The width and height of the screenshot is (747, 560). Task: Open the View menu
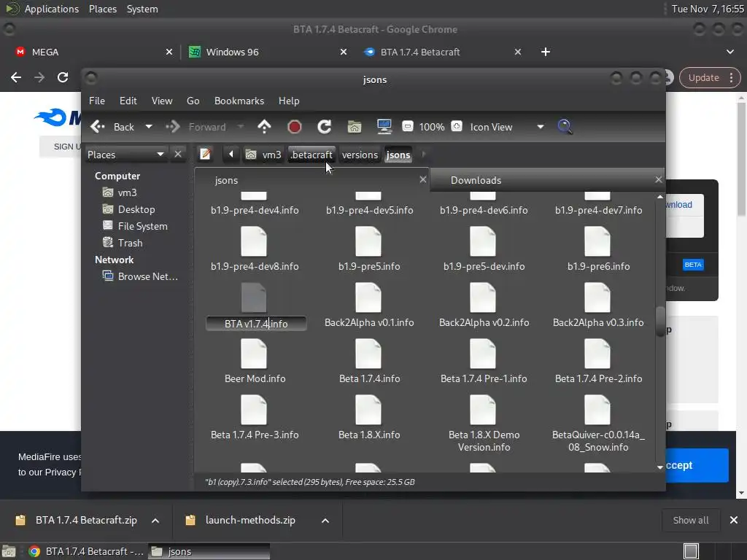(x=162, y=101)
